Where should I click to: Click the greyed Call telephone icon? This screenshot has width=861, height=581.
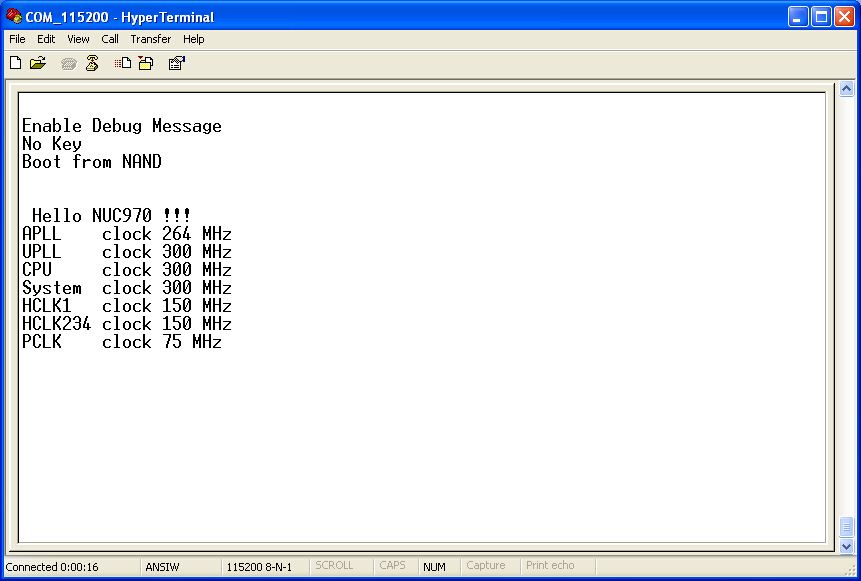[x=68, y=63]
